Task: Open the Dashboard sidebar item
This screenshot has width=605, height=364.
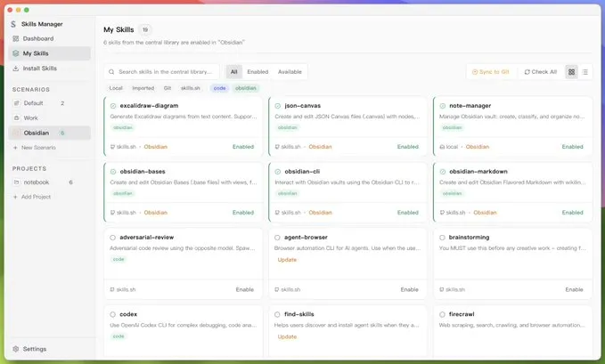Action: pyautogui.click(x=49, y=38)
